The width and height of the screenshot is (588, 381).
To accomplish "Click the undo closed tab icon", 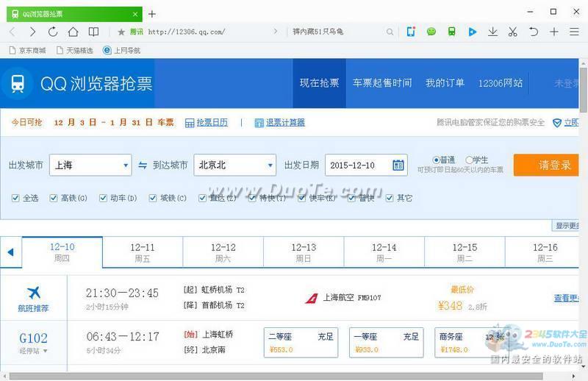I will point(534,32).
